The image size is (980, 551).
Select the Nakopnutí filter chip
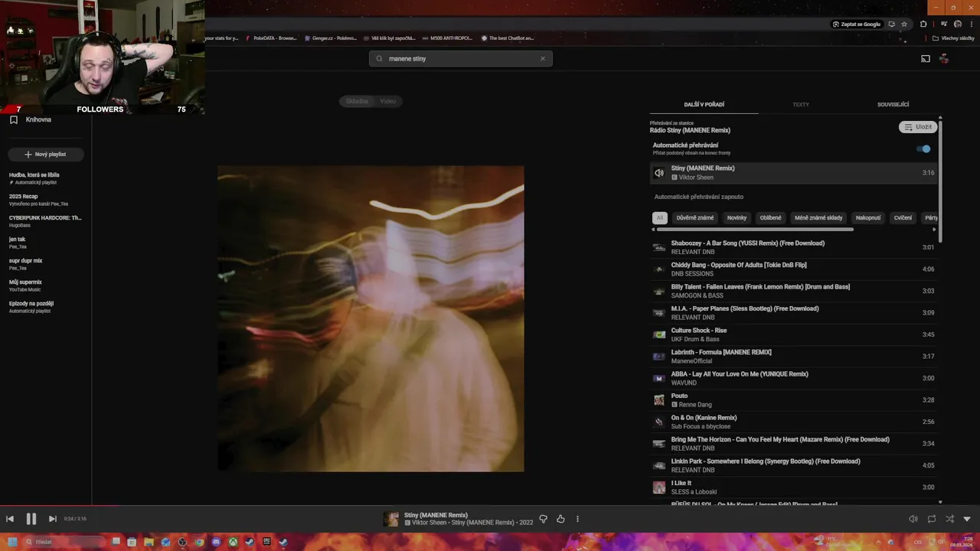pos(867,218)
